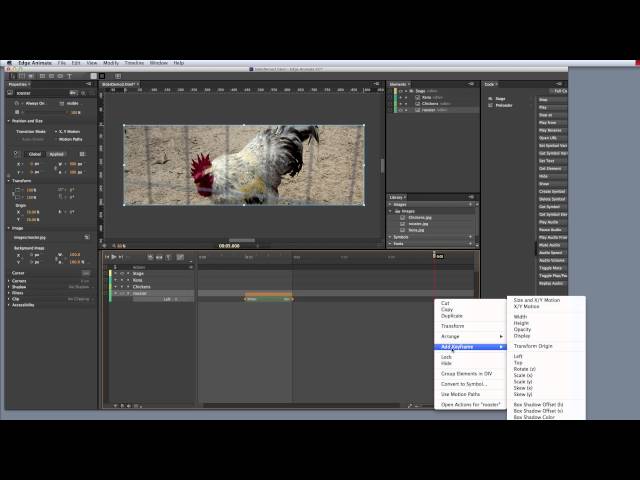Open the Window menu
Screen dimensions: 640x480
pos(159,63)
